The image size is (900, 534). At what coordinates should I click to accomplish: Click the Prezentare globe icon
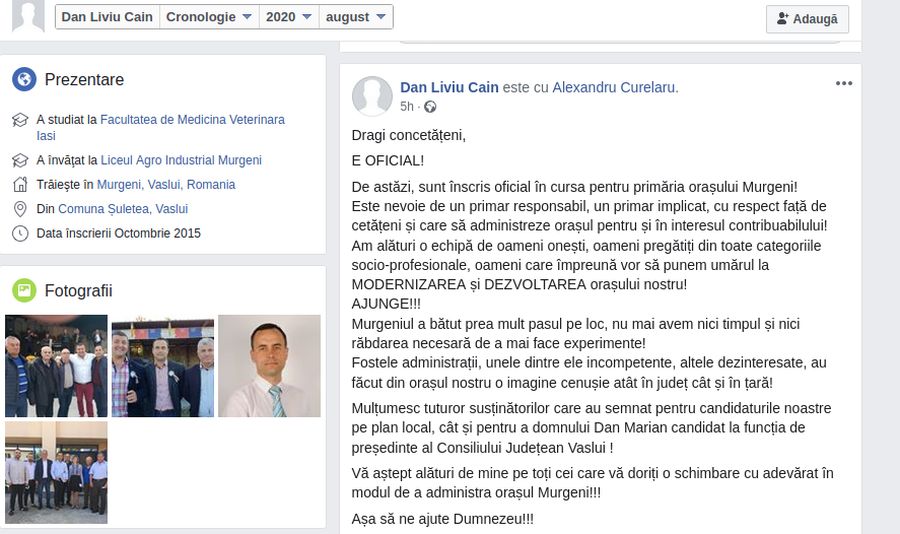coord(24,79)
